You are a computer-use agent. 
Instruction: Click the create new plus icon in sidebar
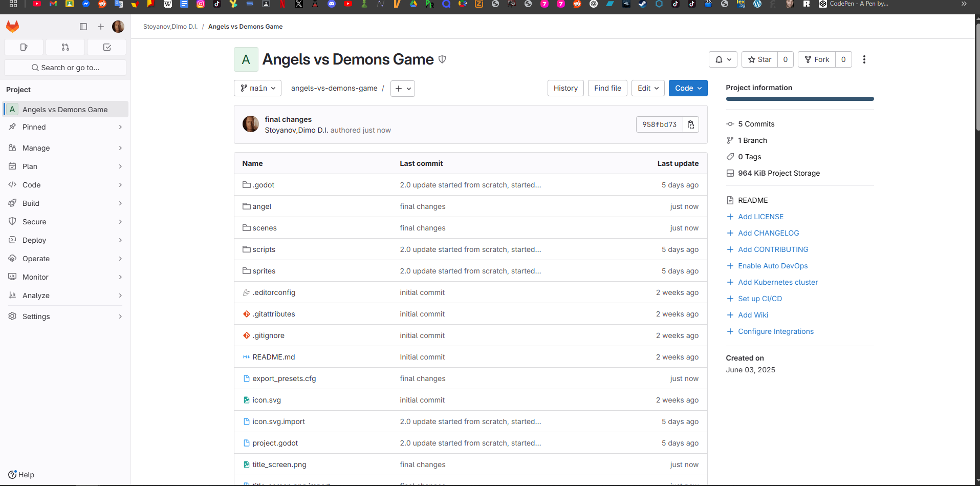[x=101, y=27]
